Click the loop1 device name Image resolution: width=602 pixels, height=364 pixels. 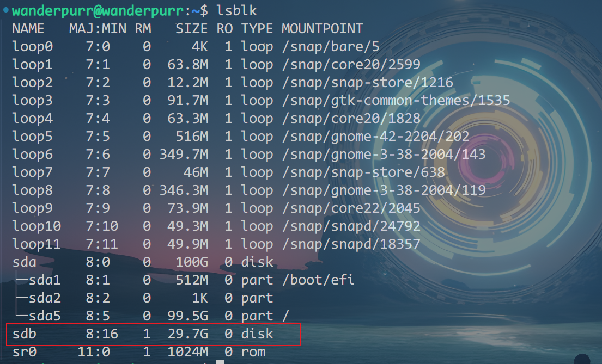[33, 65]
